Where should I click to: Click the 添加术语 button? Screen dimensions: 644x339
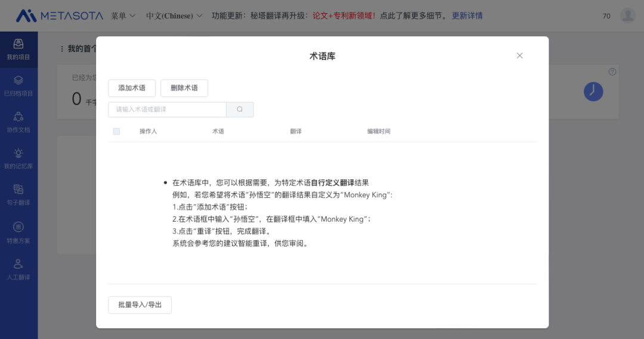[132, 88]
